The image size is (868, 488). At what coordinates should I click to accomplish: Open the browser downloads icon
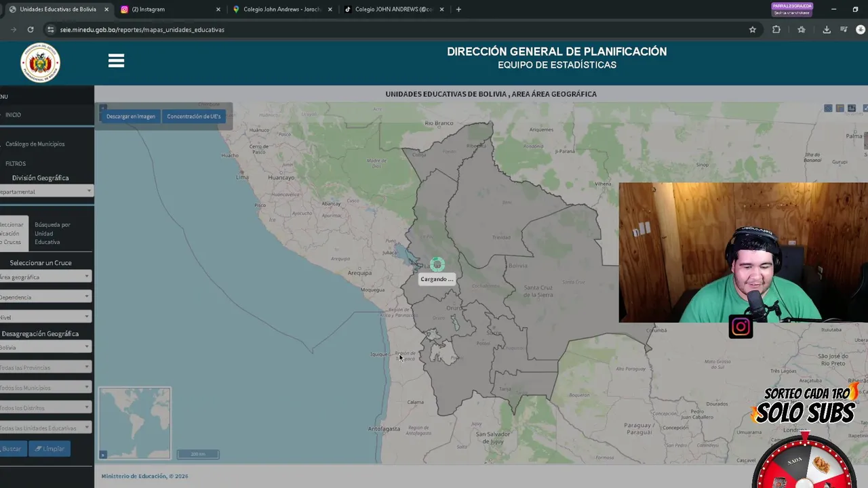click(x=827, y=30)
